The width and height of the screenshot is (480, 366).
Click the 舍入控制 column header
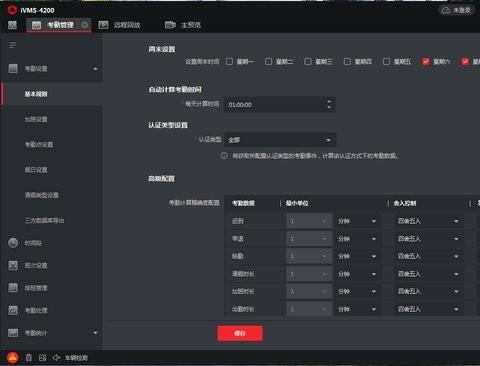[405, 203]
